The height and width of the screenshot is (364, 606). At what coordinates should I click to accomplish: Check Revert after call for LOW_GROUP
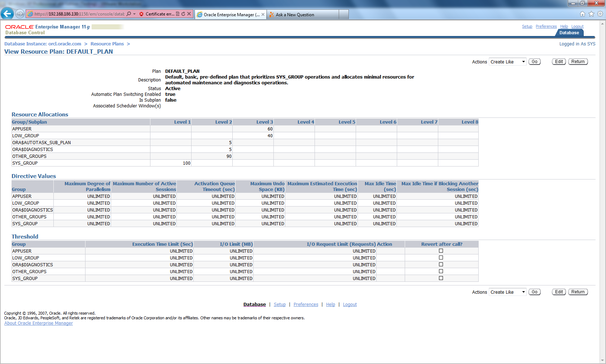pos(441,258)
